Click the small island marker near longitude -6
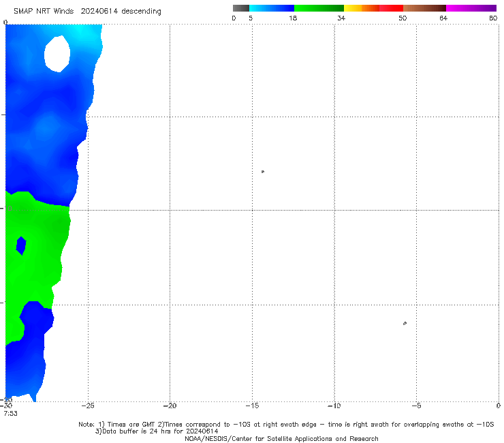Viewport: 504px width, 443px height. [405, 323]
